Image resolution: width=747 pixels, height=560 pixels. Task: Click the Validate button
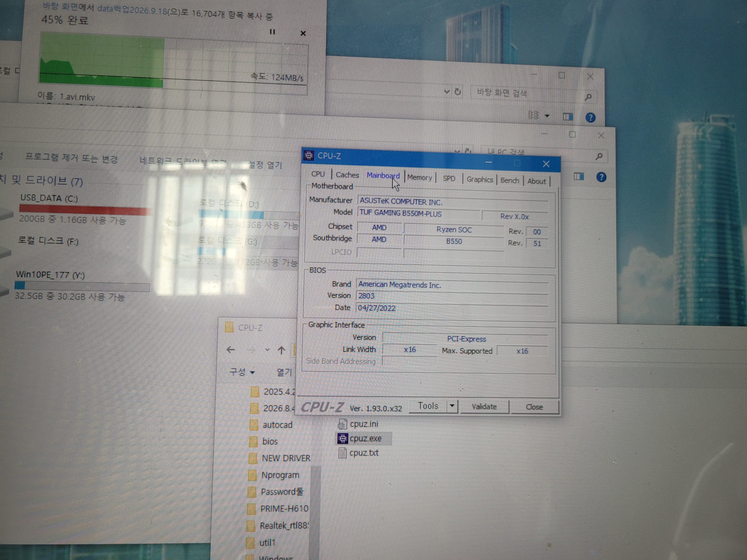[484, 406]
